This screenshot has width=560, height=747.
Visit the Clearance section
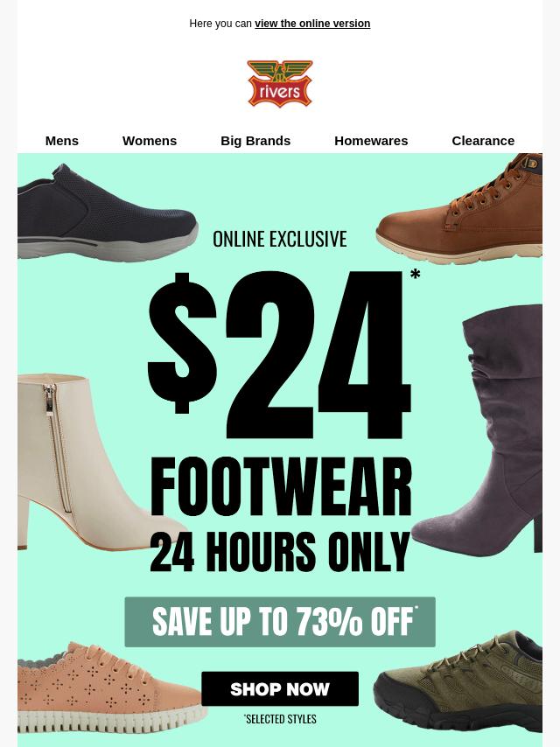pyautogui.click(x=483, y=141)
